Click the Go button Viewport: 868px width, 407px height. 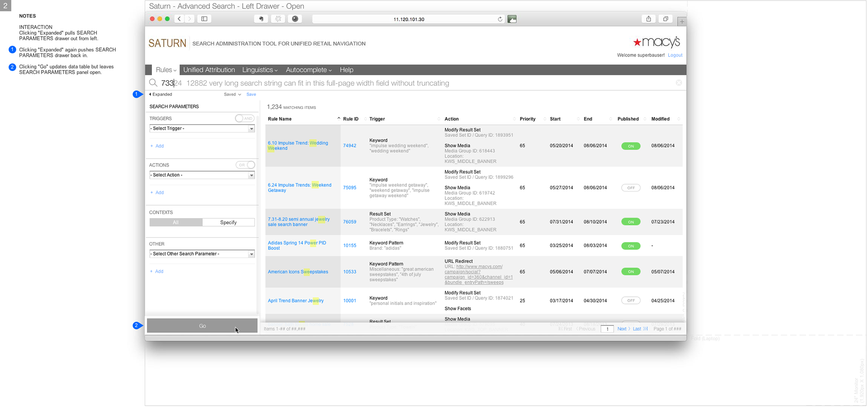(202, 326)
